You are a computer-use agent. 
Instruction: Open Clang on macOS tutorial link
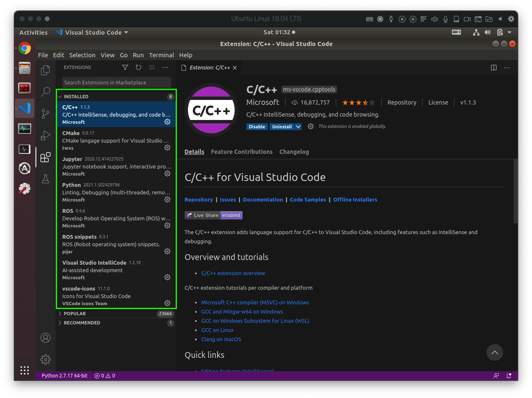[221, 339]
